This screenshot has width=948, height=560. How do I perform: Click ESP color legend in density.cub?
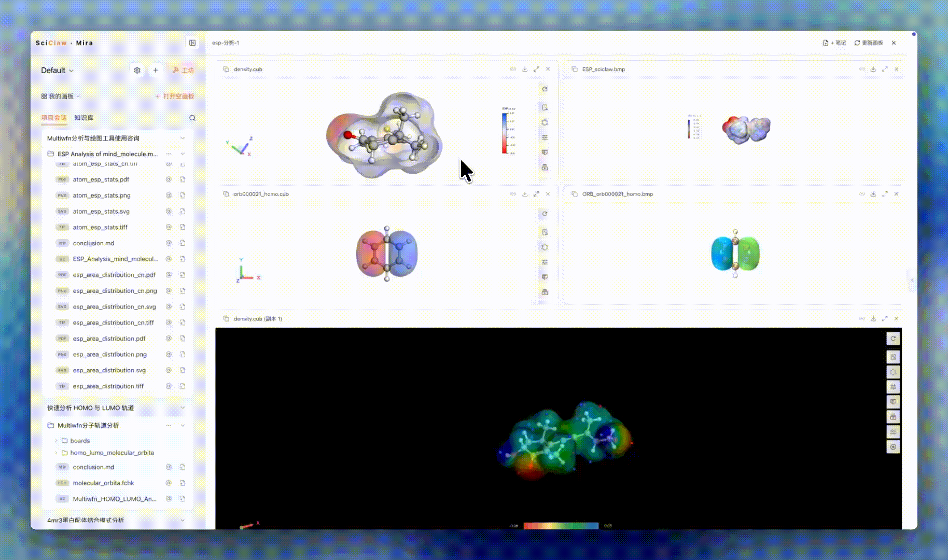(x=508, y=131)
